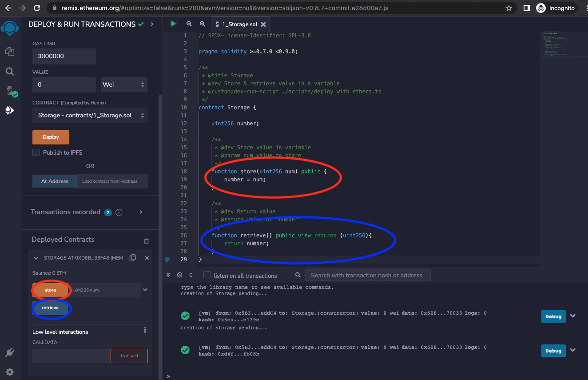
Task: Click the CALLDATA input field
Action: click(72, 356)
